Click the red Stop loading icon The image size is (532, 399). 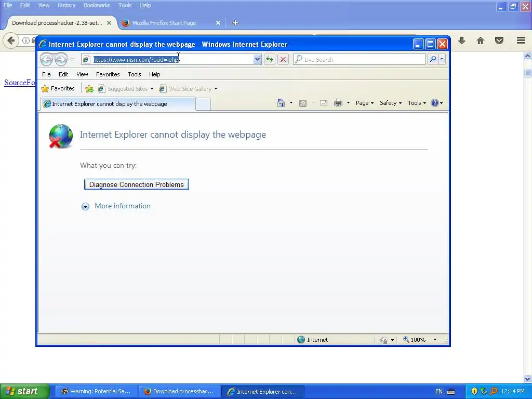coord(283,60)
